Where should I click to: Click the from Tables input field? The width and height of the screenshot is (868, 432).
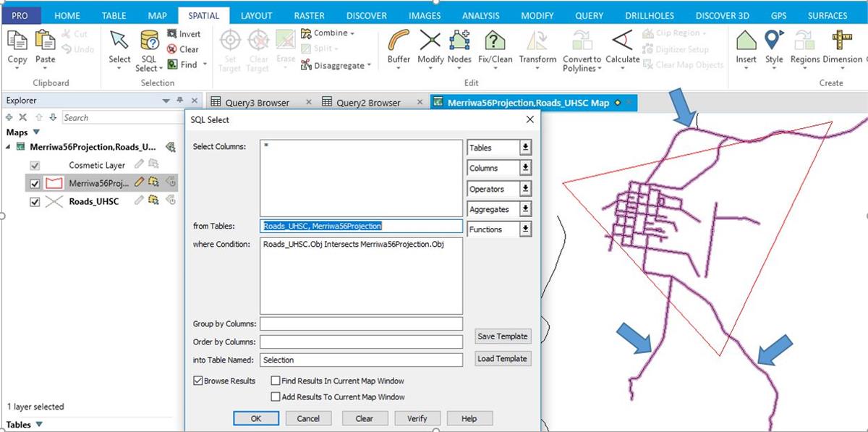pos(361,226)
